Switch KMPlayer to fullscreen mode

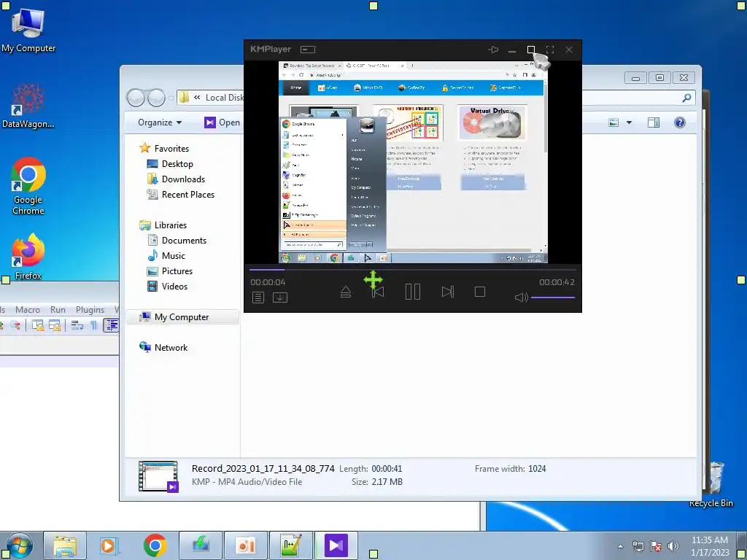click(x=550, y=50)
